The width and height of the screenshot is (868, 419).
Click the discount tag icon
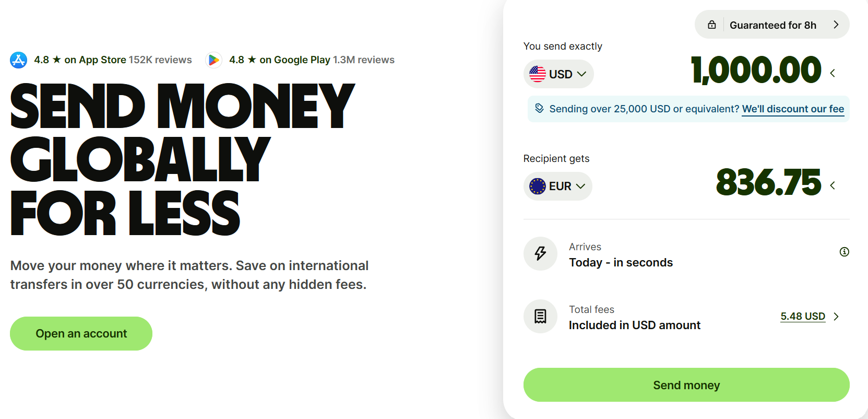pyautogui.click(x=539, y=108)
